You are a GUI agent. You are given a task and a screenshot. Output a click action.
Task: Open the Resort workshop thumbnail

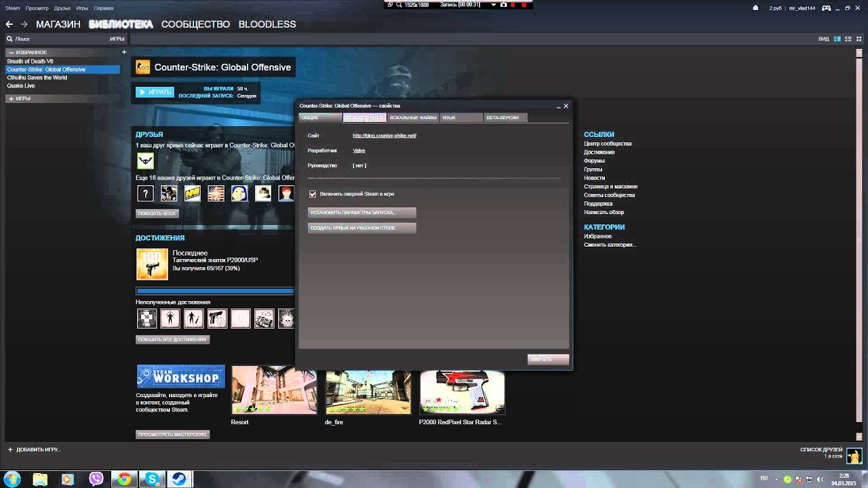(274, 390)
